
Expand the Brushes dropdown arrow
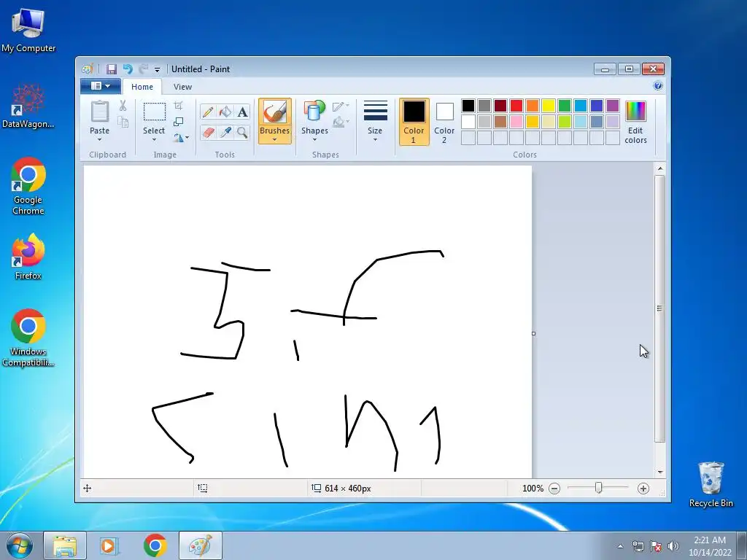(x=275, y=140)
